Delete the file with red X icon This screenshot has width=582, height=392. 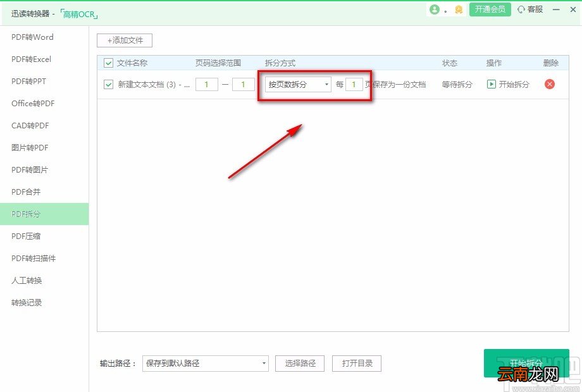click(549, 84)
